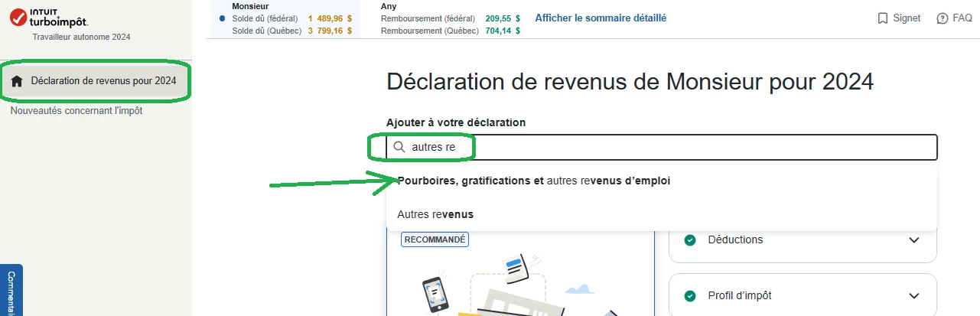Click the Signet button label
Screen dimensions: 980x316
[x=907, y=18]
